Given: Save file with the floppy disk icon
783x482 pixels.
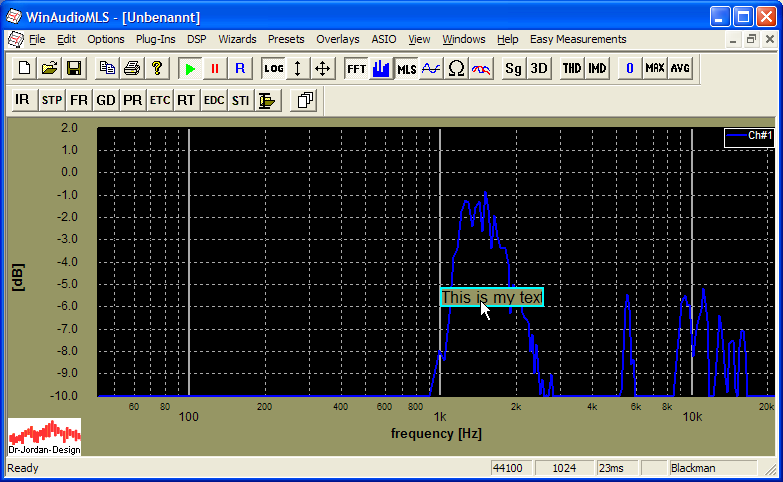Looking at the screenshot, I should (x=74, y=68).
